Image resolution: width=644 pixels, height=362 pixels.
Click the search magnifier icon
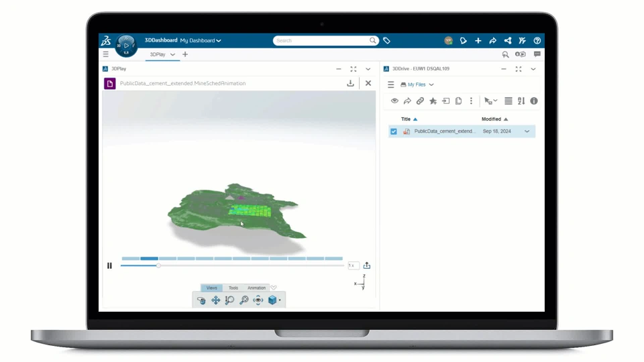(x=372, y=40)
